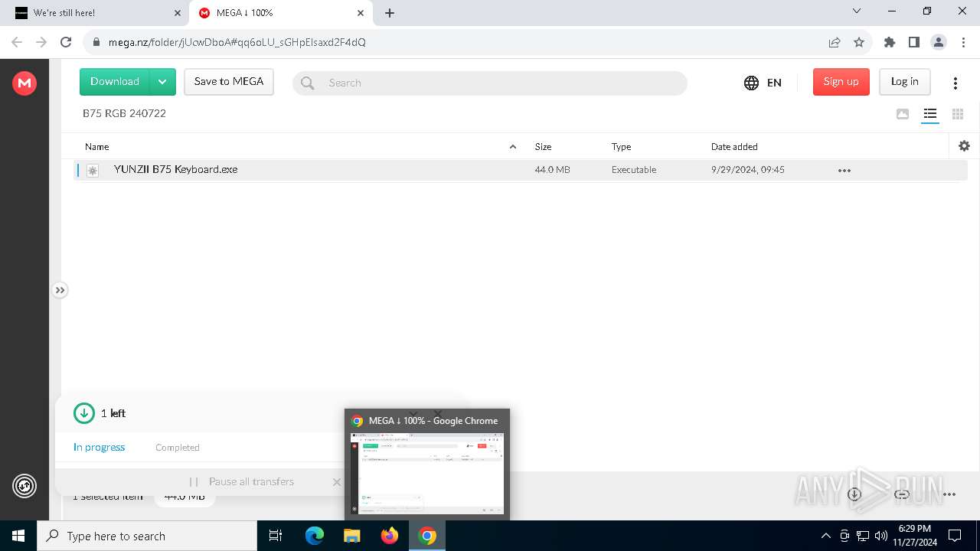Open the MEGA top three-dot menu

955,83
